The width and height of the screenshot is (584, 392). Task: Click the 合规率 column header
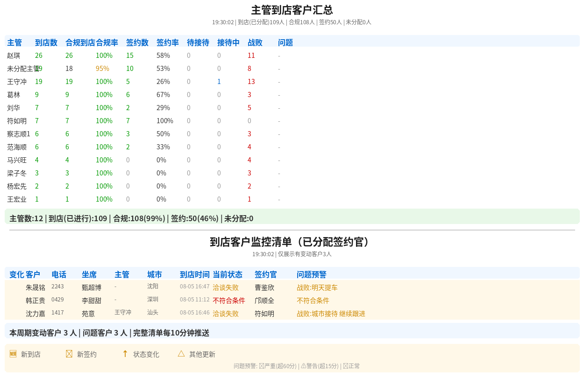[x=107, y=42]
